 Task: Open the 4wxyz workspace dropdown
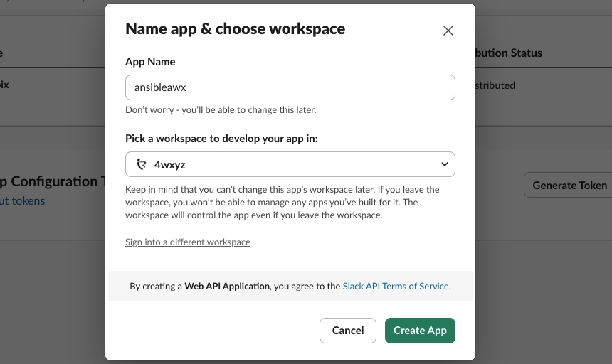[x=290, y=164]
